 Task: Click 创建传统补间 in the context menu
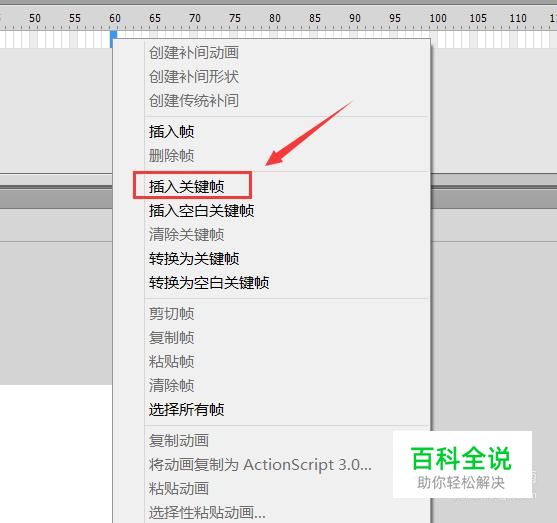(194, 101)
